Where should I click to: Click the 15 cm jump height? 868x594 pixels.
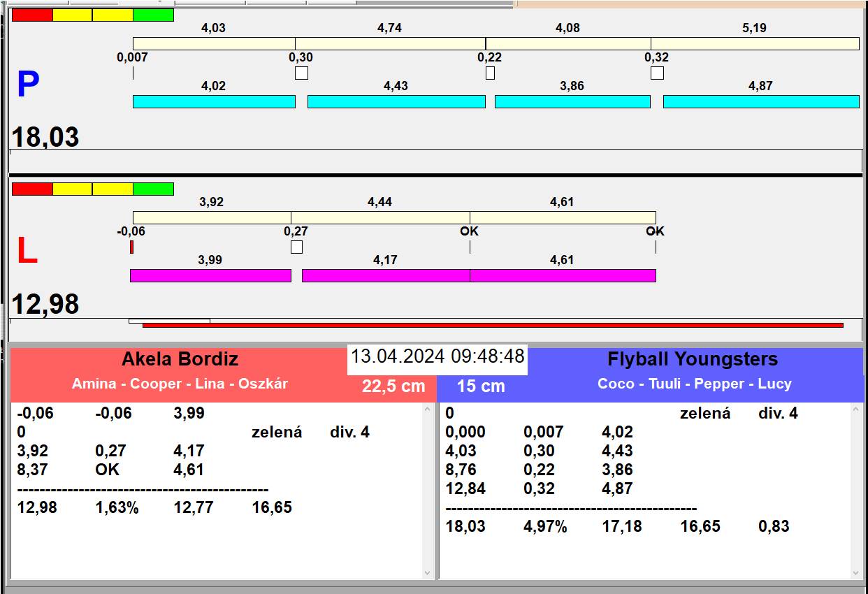[x=481, y=386]
